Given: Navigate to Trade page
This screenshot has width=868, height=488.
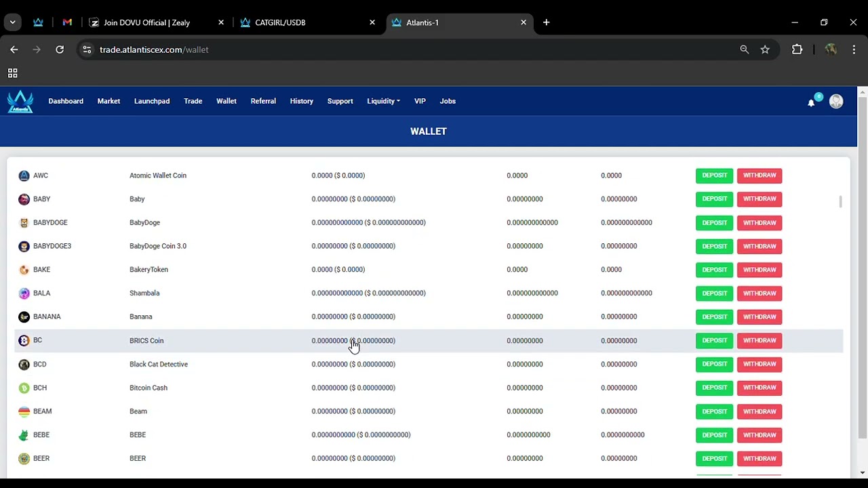Looking at the screenshot, I should (193, 101).
